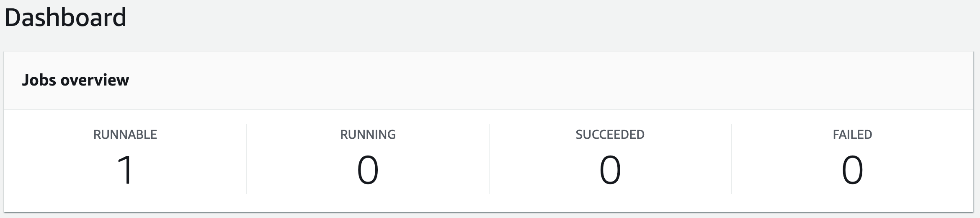Click divider between RUNNING and SUCCEEDED columns

tap(489, 159)
